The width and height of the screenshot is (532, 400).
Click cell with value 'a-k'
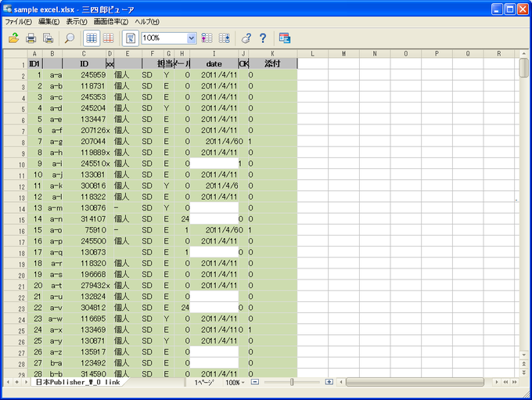(x=52, y=186)
